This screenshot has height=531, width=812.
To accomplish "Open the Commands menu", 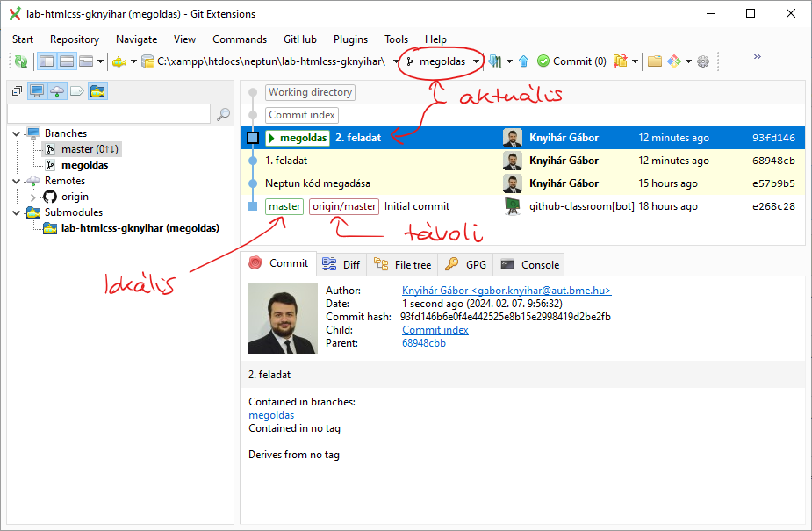I will pyautogui.click(x=239, y=39).
